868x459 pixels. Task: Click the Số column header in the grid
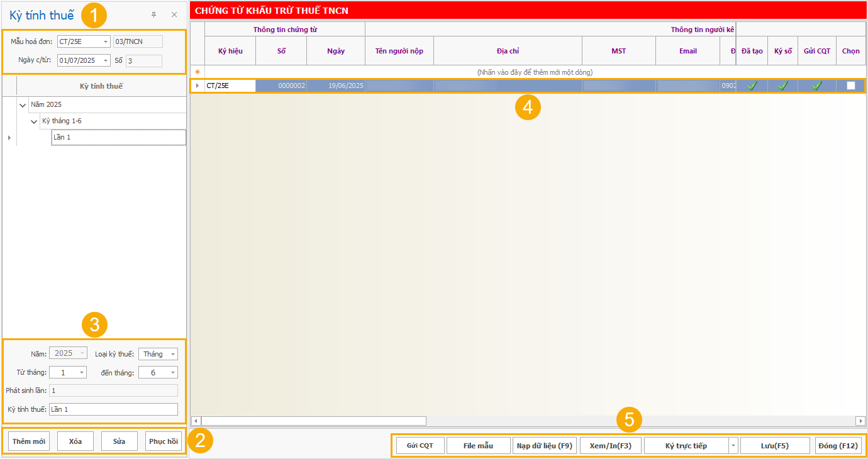click(x=281, y=51)
